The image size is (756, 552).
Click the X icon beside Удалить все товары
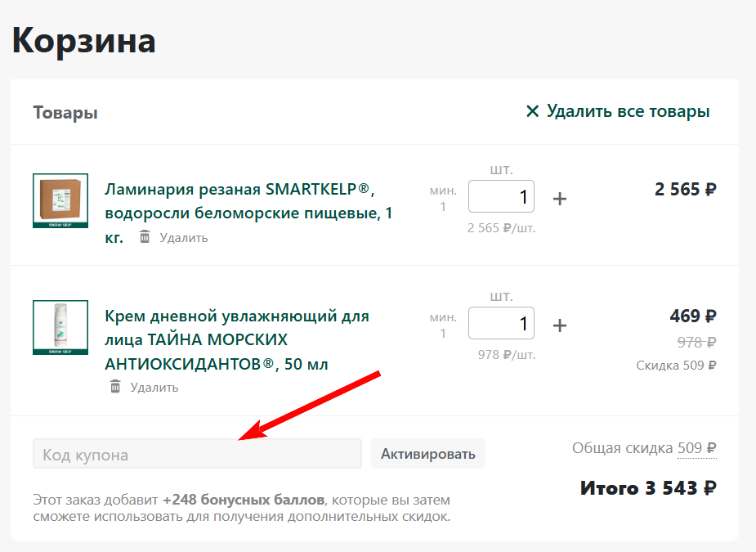532,111
